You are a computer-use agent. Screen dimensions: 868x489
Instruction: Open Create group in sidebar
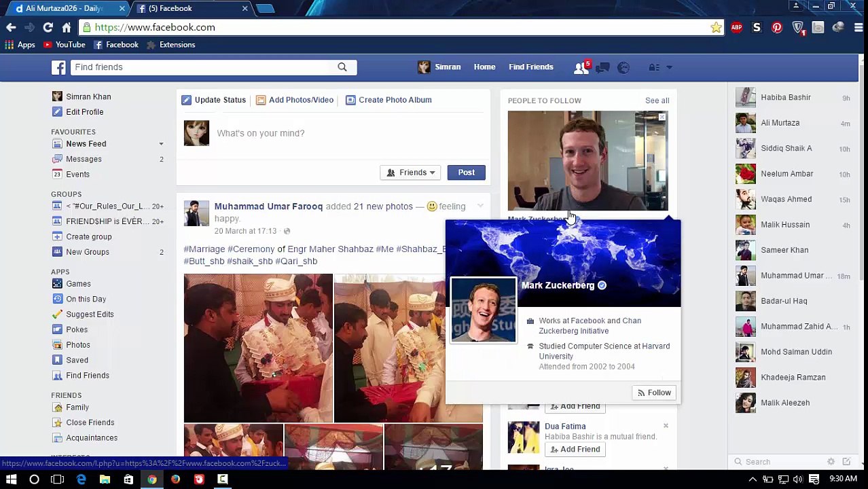pyautogui.click(x=88, y=237)
